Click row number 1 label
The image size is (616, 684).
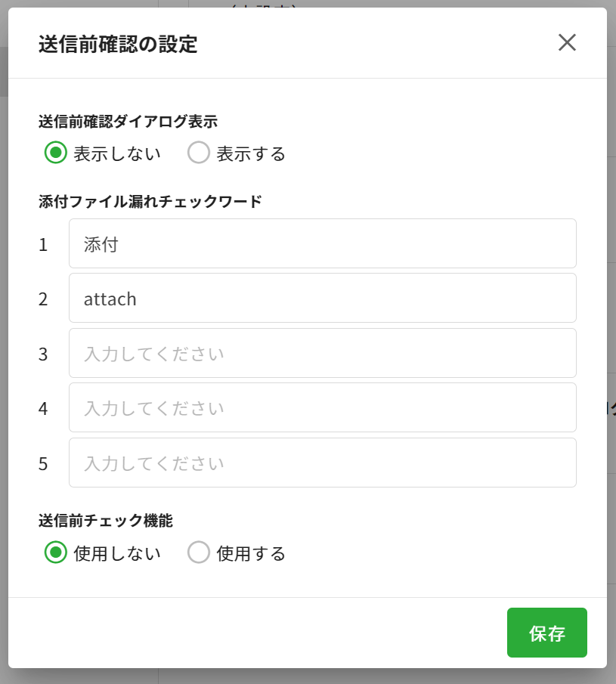pos(43,244)
